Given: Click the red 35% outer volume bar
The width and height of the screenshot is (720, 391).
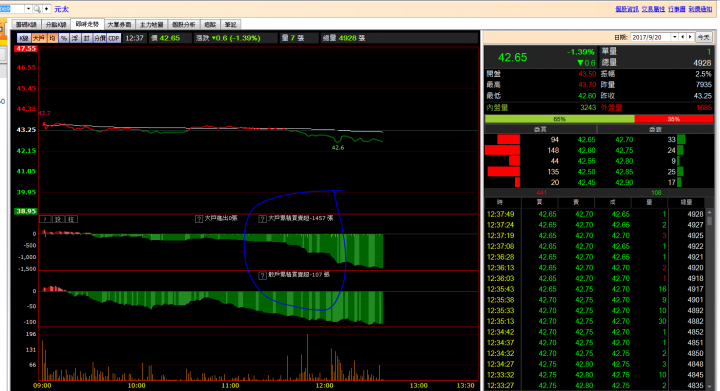Looking at the screenshot, I should pos(674,119).
